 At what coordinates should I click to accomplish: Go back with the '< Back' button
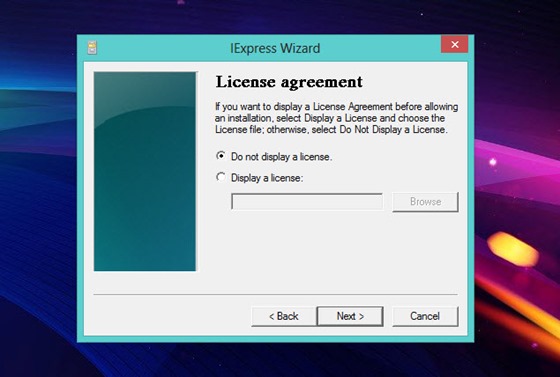tap(284, 316)
